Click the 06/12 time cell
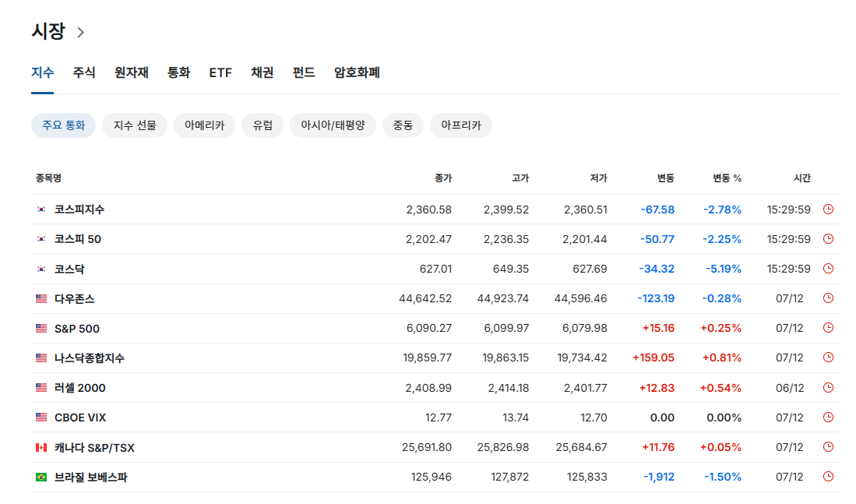Viewport: 856px width, 504px height. (x=790, y=388)
